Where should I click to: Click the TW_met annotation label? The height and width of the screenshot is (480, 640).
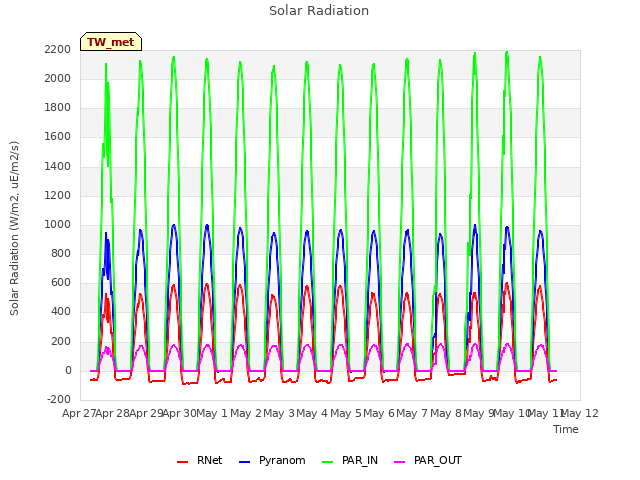111,42
